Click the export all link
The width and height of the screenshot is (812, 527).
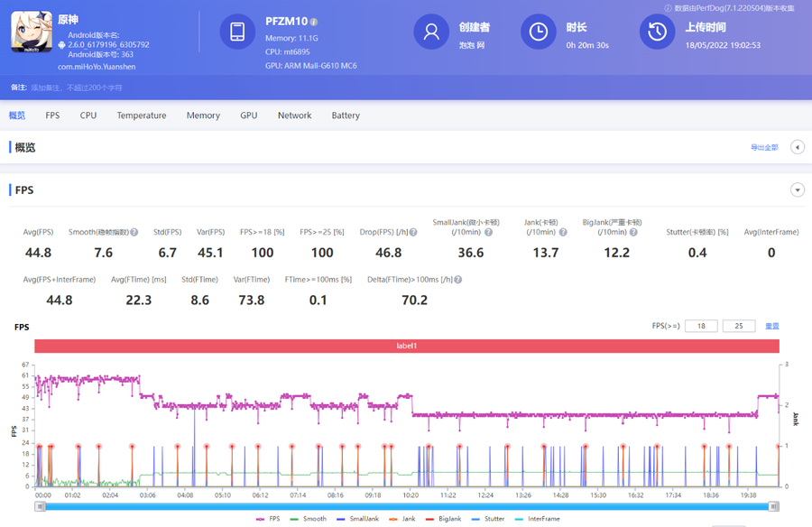763,147
